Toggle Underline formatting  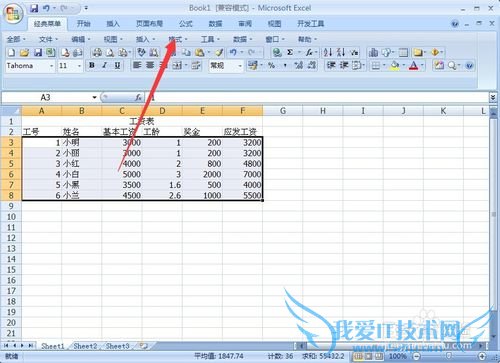point(117,66)
